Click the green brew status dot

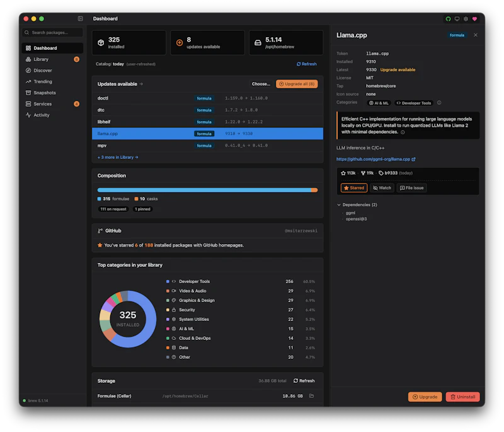point(24,400)
